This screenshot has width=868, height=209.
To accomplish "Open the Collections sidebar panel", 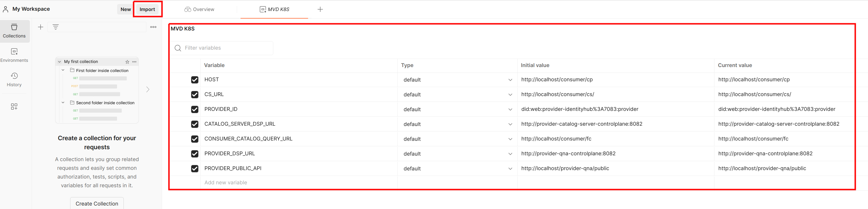I will click(14, 31).
